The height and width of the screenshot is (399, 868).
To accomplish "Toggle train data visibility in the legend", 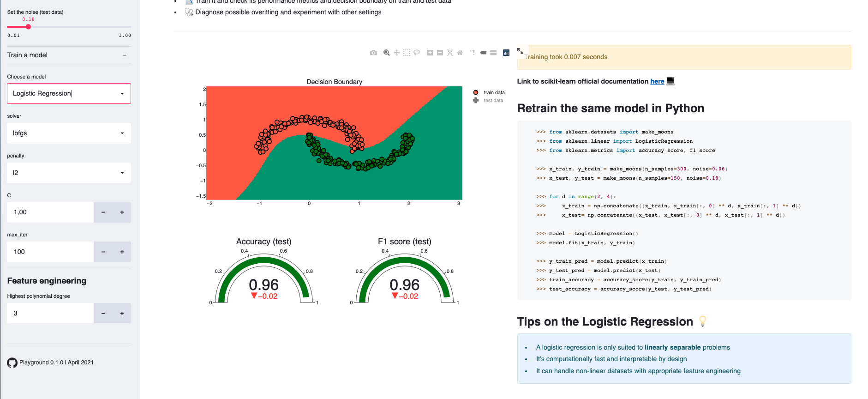I will tap(494, 92).
